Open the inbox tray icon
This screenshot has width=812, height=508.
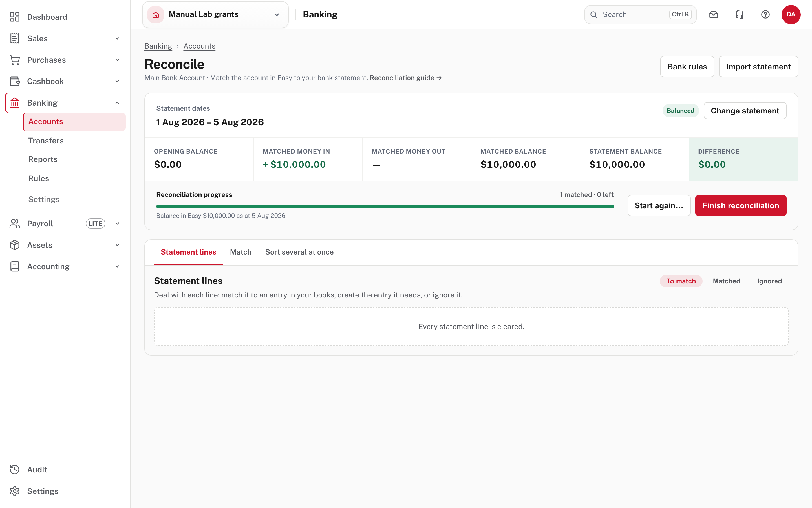click(713, 14)
